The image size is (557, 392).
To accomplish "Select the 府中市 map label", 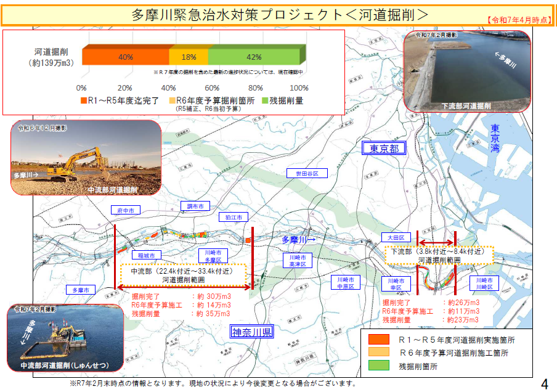I will coord(126,210).
